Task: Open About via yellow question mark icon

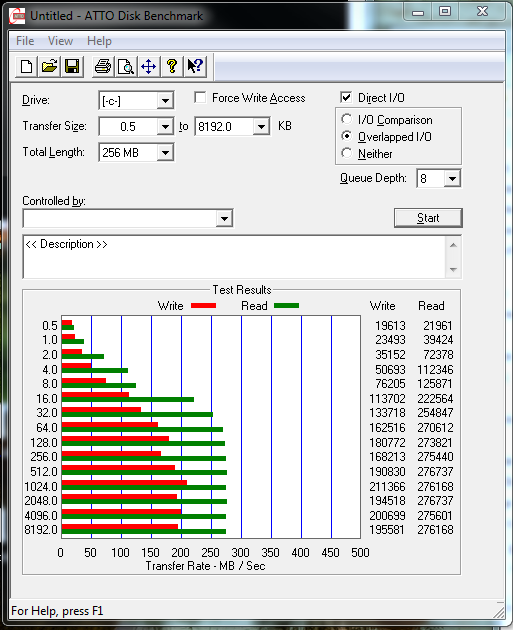Action: (x=172, y=66)
